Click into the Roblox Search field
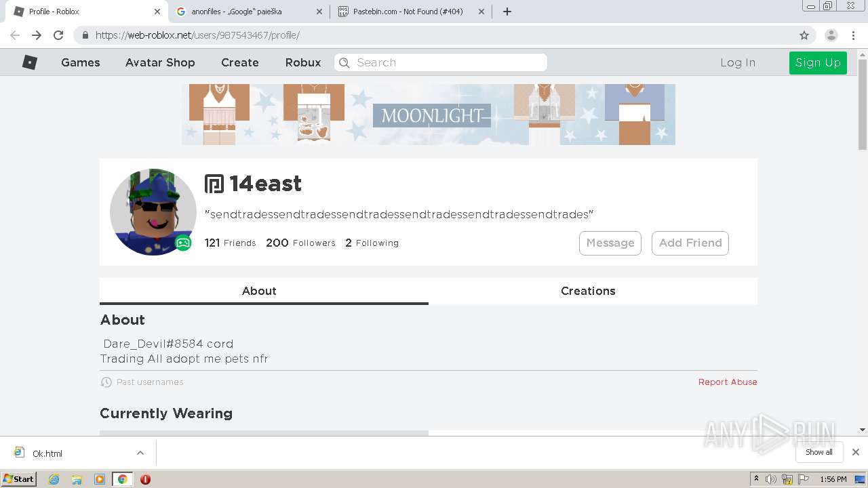This screenshot has width=868, height=488. click(x=441, y=62)
